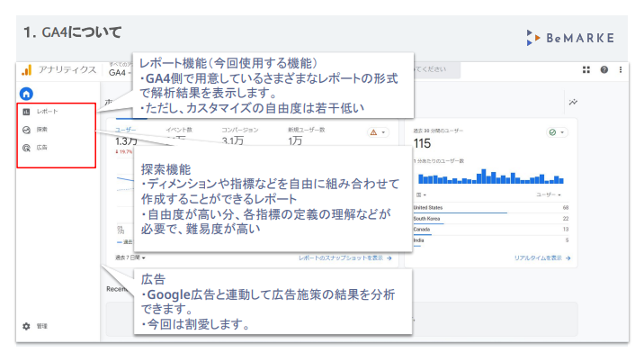Expand the dropdown next to the warning triangle

(383, 132)
